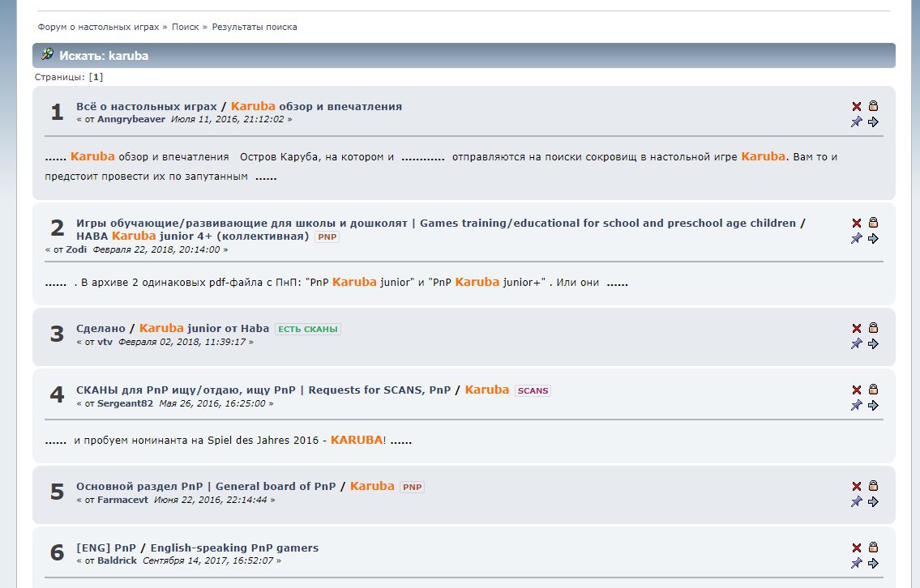Open the Karuba topic in result 4
Viewport: 920px width, 588px height.
[486, 390]
